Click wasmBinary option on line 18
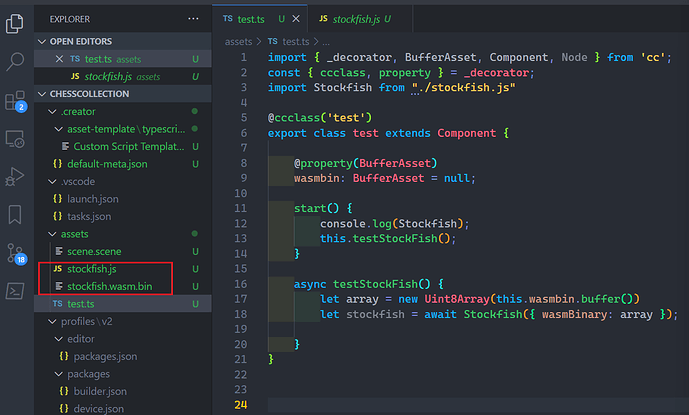The height and width of the screenshot is (415, 689). [x=574, y=314]
